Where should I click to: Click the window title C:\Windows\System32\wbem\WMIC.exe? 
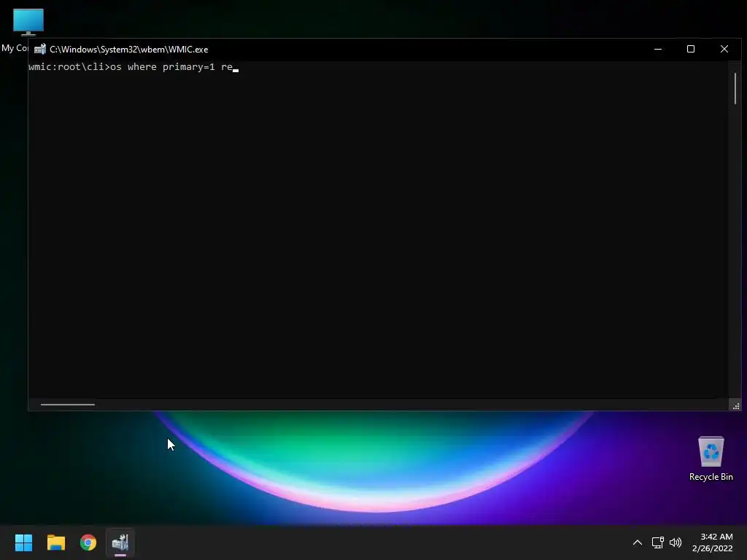(128, 50)
